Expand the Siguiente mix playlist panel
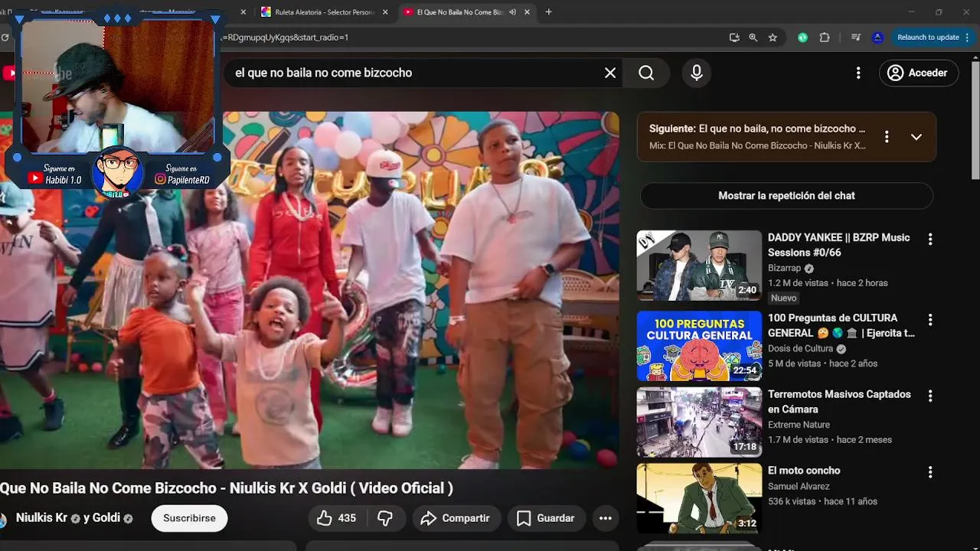 point(916,137)
